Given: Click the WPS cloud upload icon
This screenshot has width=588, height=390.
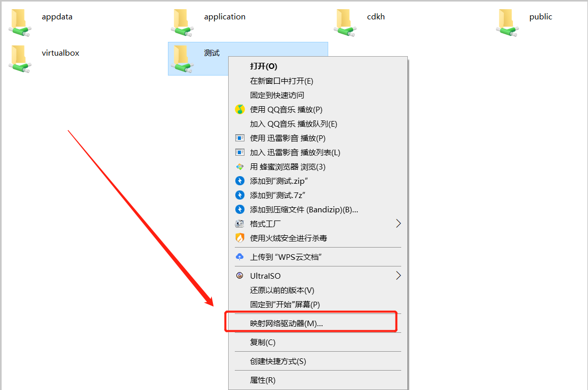Looking at the screenshot, I should [239, 257].
